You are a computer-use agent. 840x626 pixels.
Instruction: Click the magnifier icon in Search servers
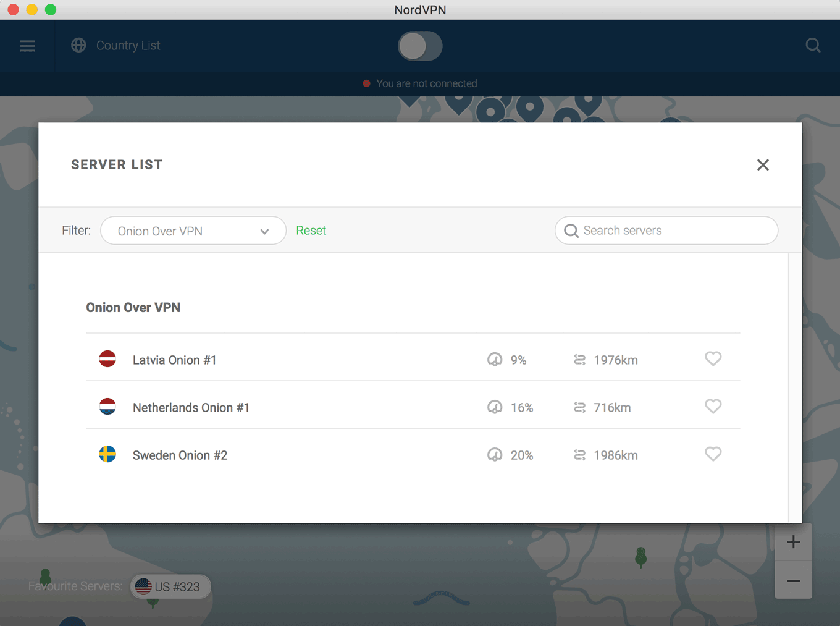pos(571,231)
